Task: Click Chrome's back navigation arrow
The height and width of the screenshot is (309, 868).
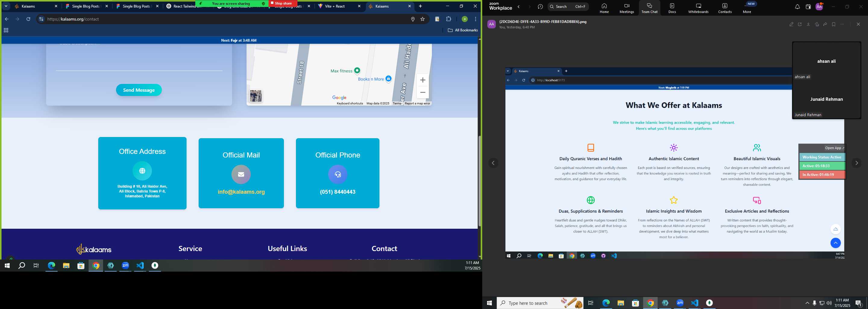Action: [7, 19]
